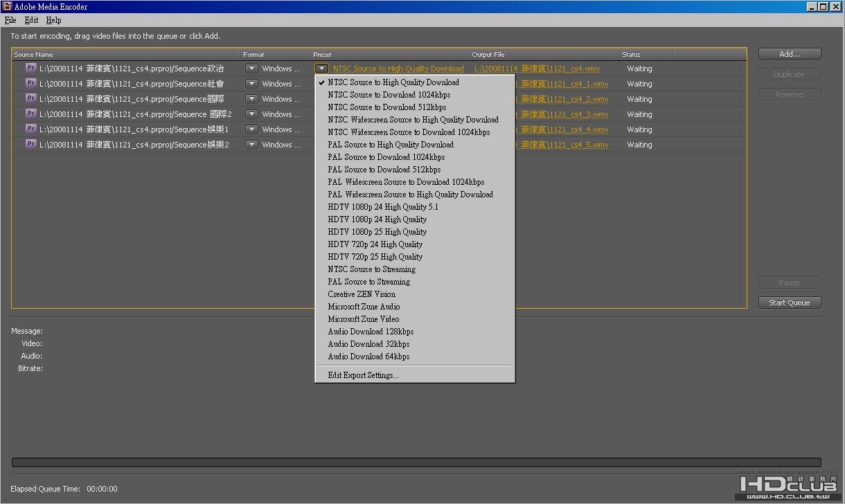Image resolution: width=845 pixels, height=504 pixels.
Task: Pick NTSC Source to Streaming preset
Action: point(415,269)
